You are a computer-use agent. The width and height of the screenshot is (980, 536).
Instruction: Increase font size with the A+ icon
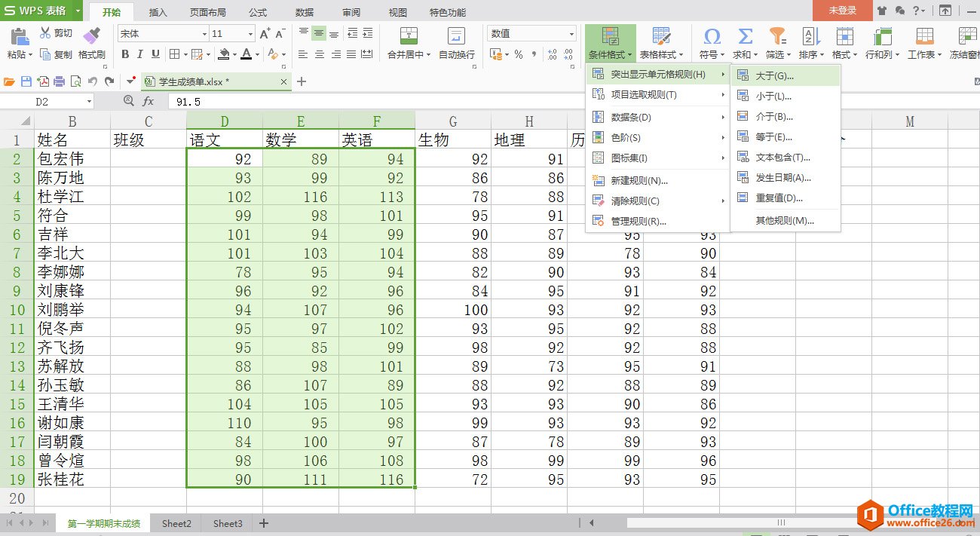click(x=265, y=34)
